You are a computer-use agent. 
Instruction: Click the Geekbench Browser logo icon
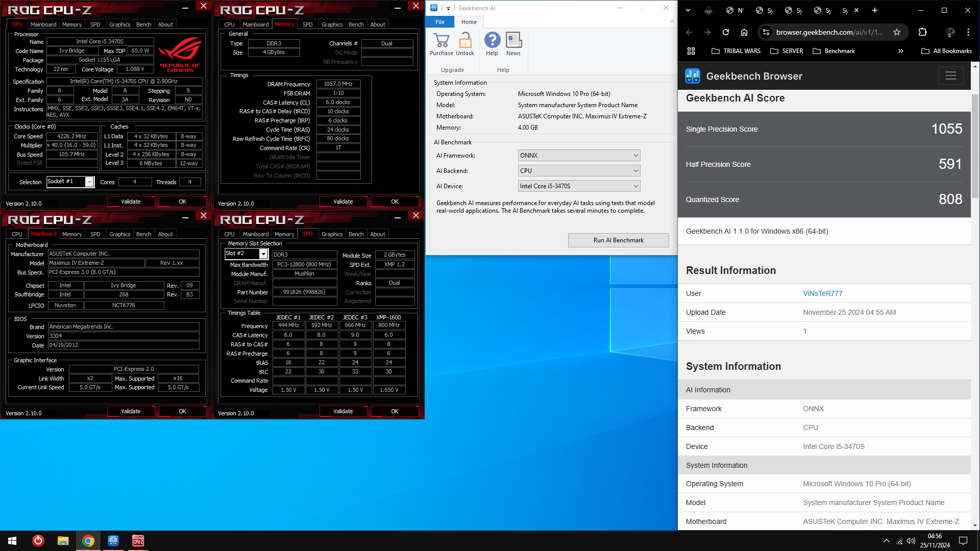[x=693, y=76]
